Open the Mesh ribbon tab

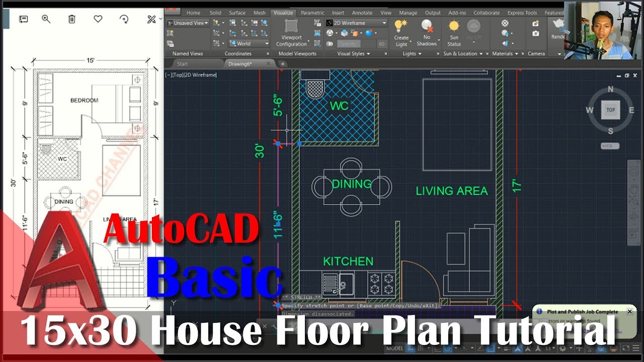click(x=260, y=13)
